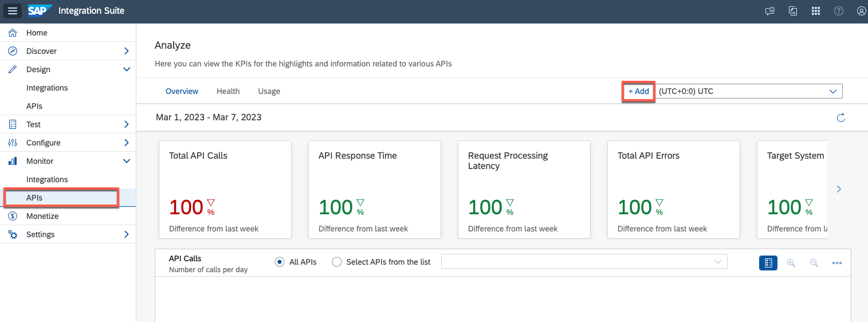
Task: Click the Integration Suite title text
Action: (x=91, y=11)
